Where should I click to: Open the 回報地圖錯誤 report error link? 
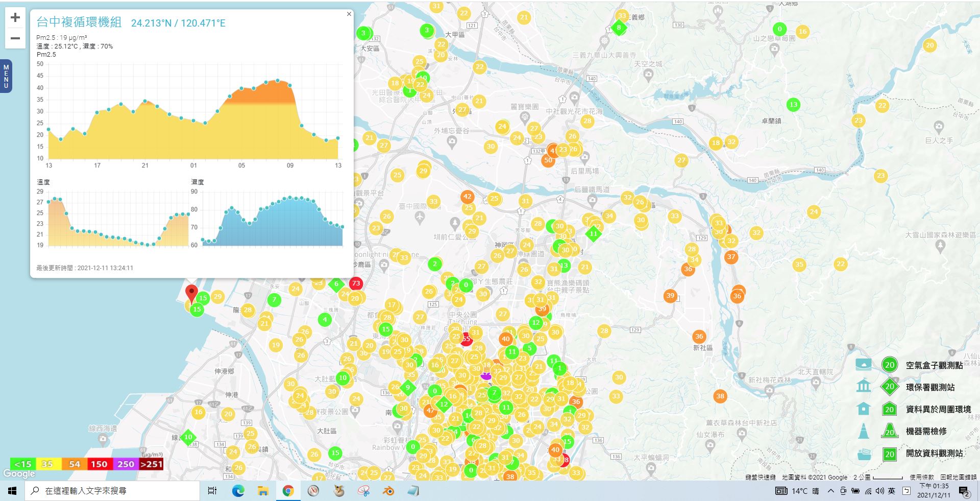coord(959,477)
